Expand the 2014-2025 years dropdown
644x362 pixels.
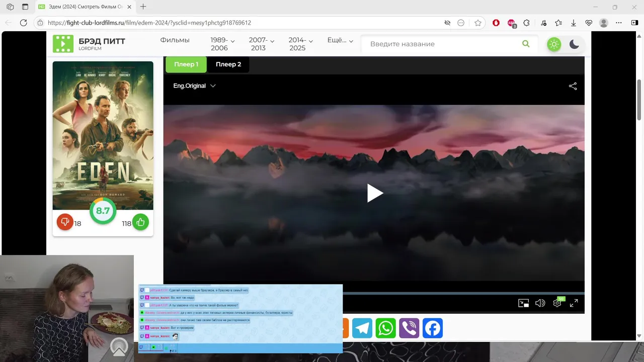pos(301,44)
